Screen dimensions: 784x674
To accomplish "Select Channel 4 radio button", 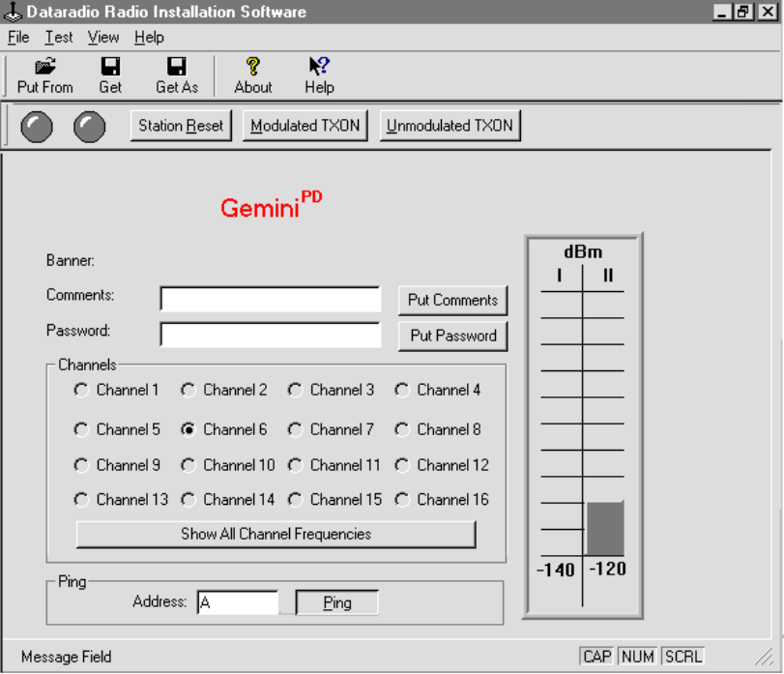I will 402,390.
